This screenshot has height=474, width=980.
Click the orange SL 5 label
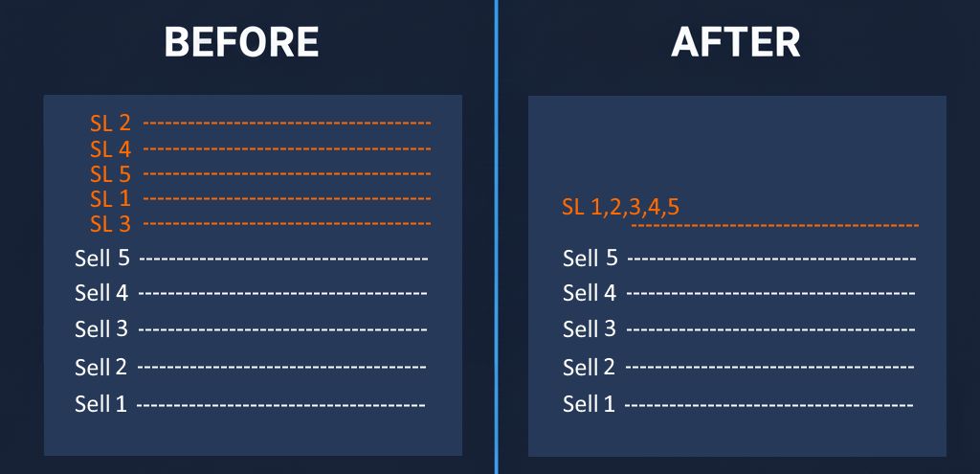[x=110, y=174]
